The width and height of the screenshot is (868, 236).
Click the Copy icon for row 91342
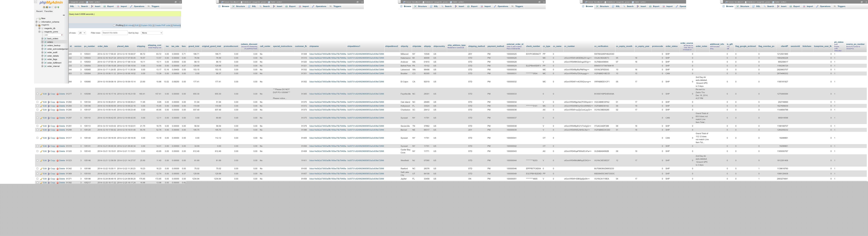coord(49,169)
